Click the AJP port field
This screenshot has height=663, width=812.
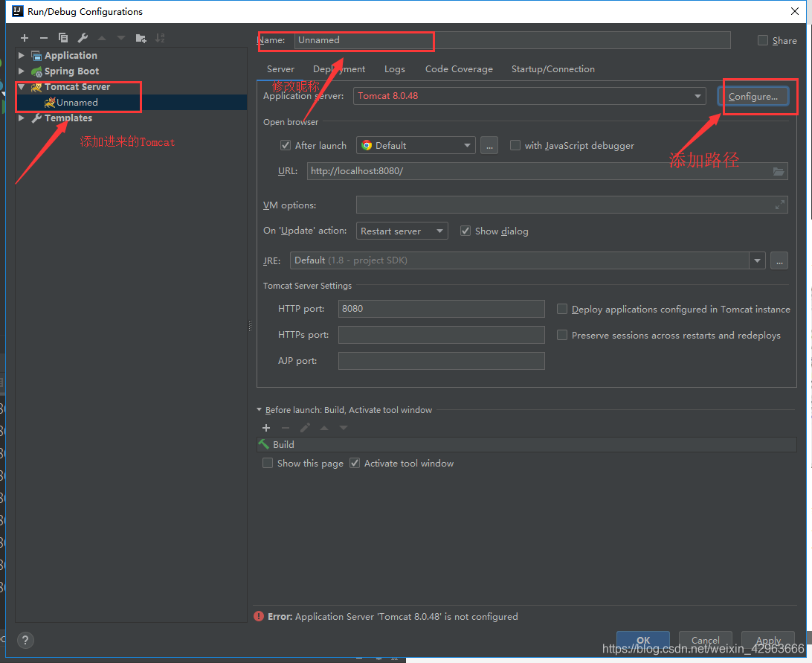click(x=441, y=361)
